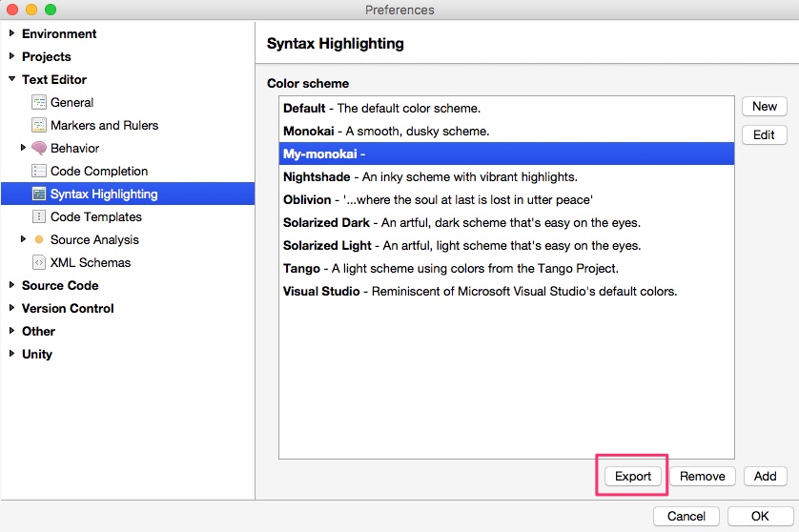Maximize the window with the green button
The height and width of the screenshot is (532, 799).
[50, 10]
